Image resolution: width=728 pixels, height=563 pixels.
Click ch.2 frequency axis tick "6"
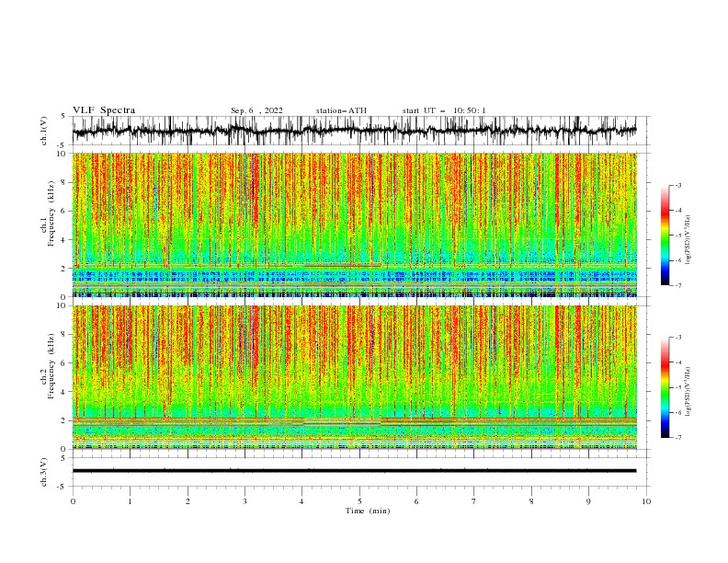pyautogui.click(x=64, y=363)
